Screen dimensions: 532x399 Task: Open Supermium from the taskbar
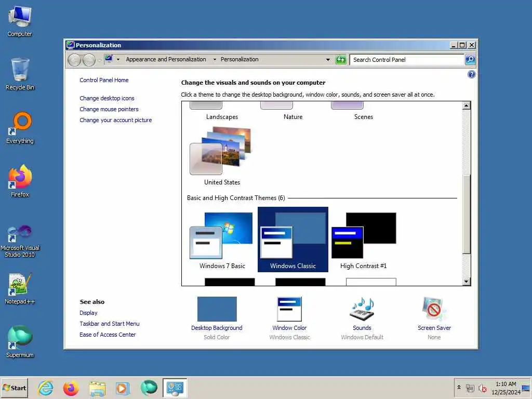(x=149, y=388)
